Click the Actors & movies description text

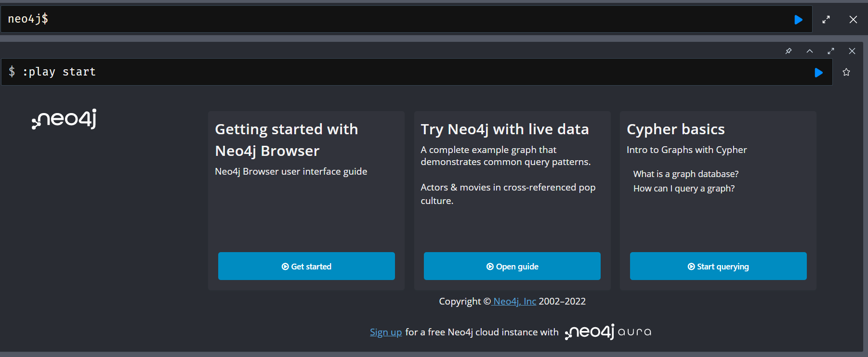coord(508,194)
